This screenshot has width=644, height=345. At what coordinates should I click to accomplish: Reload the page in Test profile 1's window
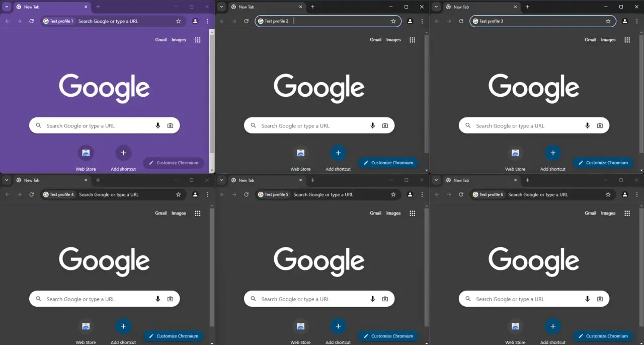pos(31,21)
